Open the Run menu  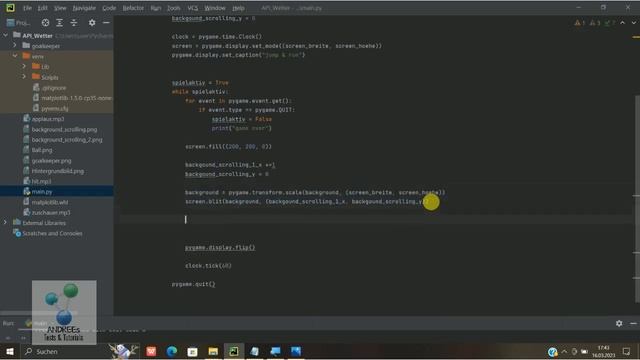coord(156,8)
